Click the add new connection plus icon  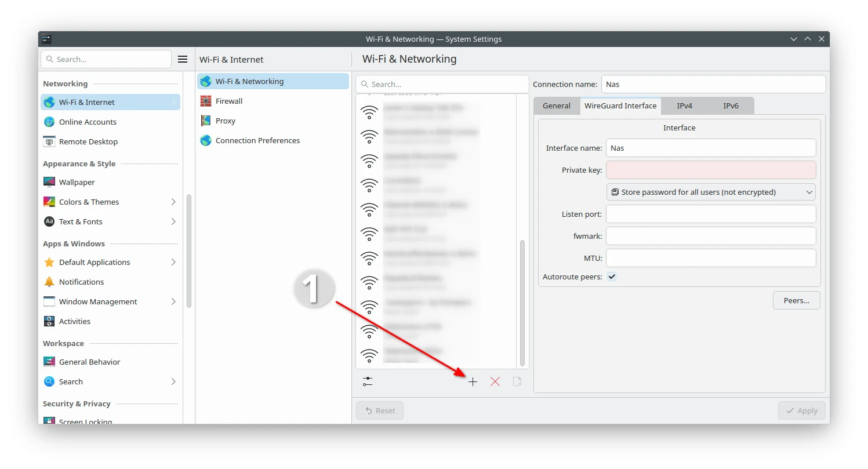(473, 382)
